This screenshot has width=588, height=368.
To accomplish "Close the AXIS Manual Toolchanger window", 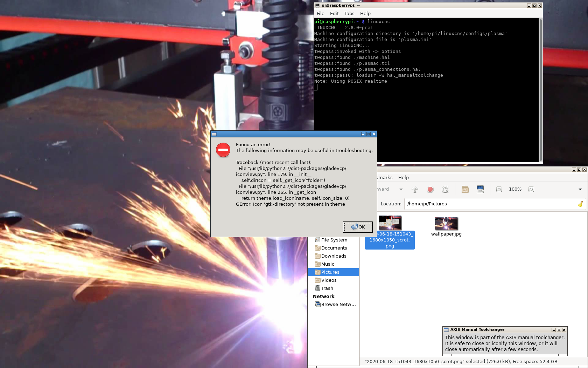I will click(564, 330).
